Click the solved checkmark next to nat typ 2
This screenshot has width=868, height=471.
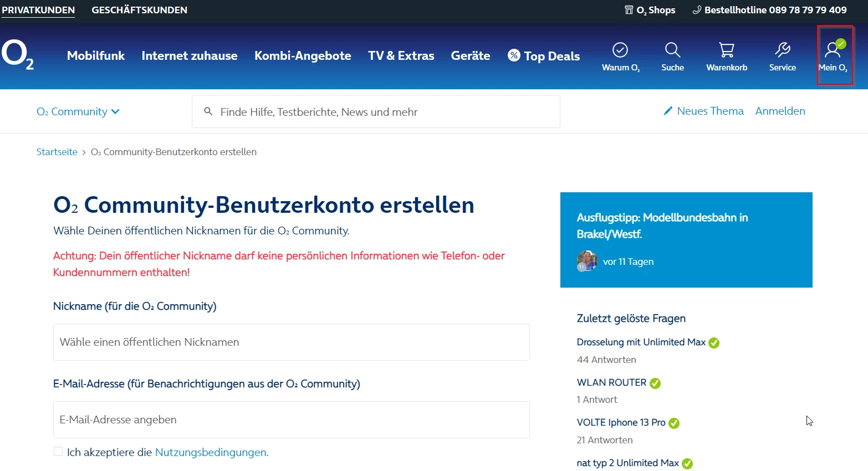tap(687, 464)
